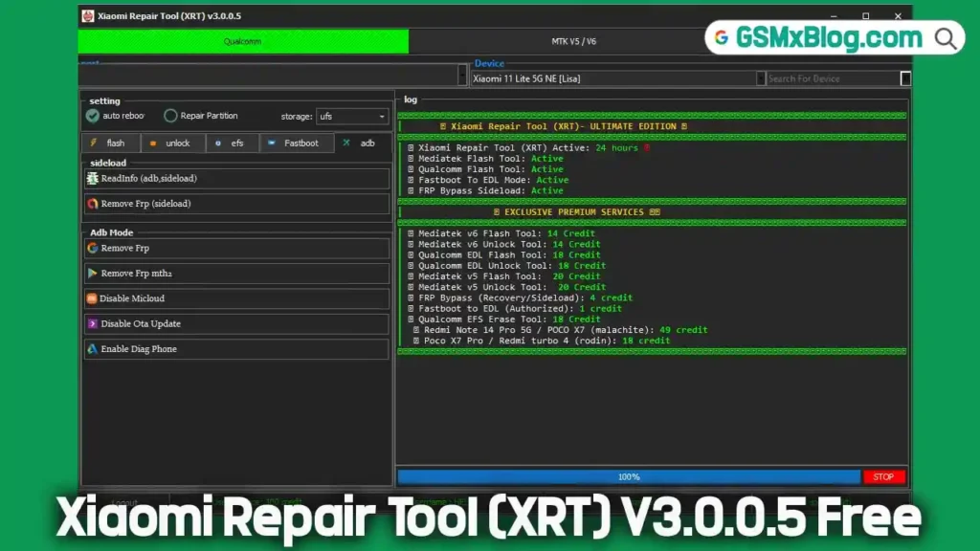Tick the checkbox beside Search For Device
The image size is (980, 551).
click(x=905, y=78)
